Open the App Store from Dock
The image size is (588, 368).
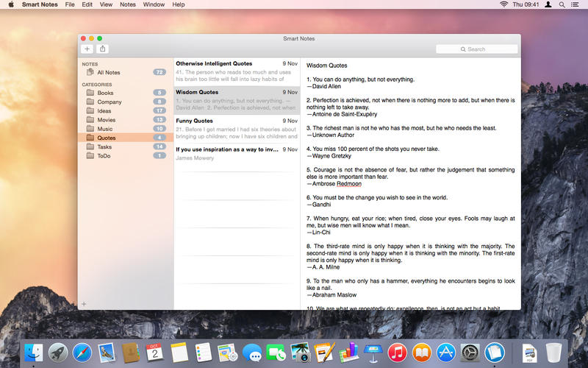tap(446, 353)
